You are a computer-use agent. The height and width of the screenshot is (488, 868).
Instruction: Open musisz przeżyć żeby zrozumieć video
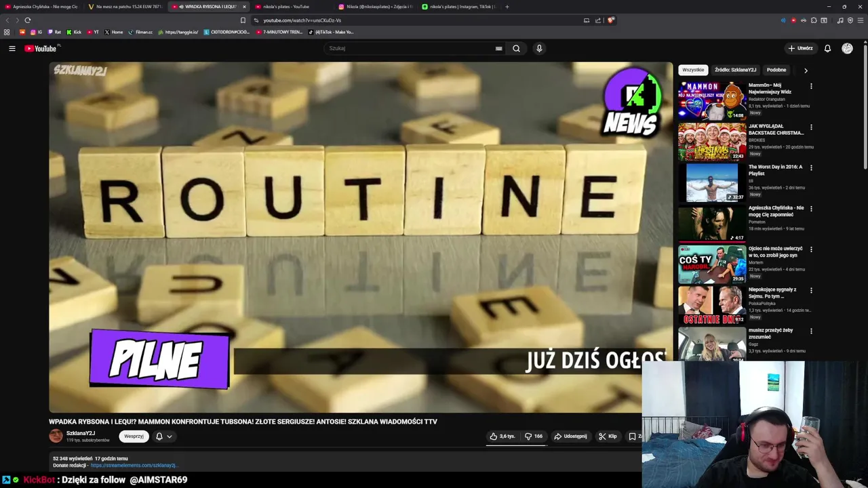click(771, 333)
